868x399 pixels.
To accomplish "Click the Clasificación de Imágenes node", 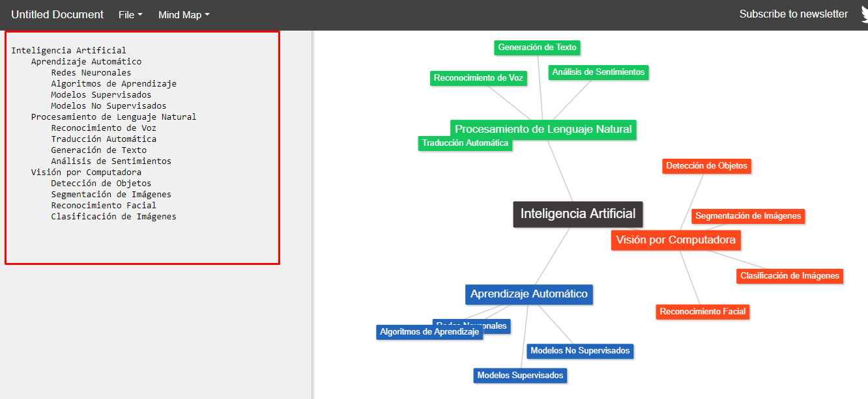I will 790,276.
